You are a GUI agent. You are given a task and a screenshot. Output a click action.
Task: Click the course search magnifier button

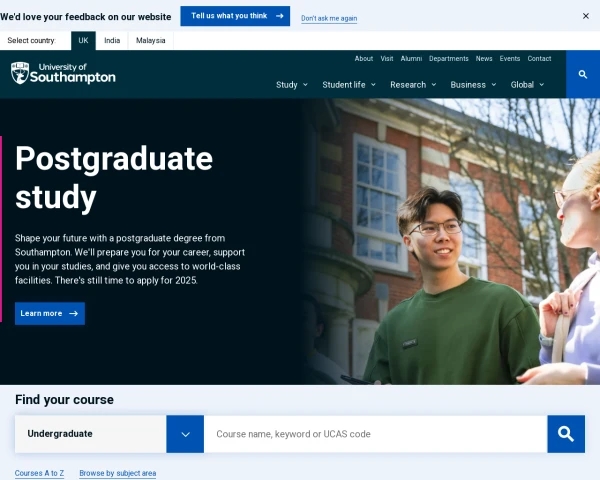point(566,434)
